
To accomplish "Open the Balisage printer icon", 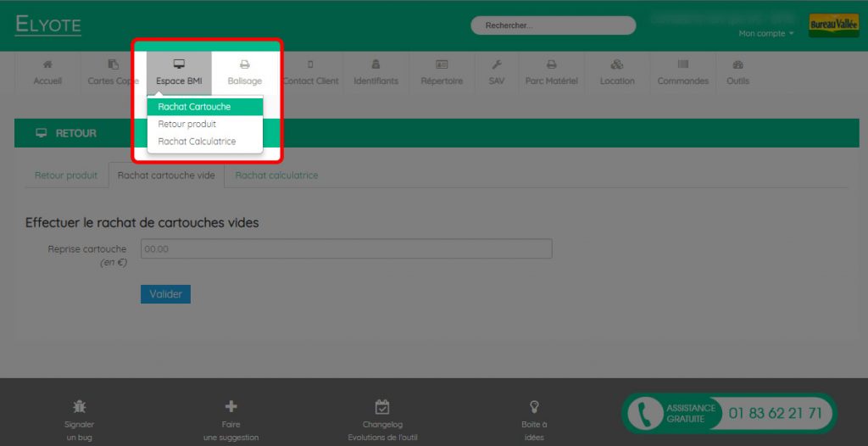I will (245, 64).
